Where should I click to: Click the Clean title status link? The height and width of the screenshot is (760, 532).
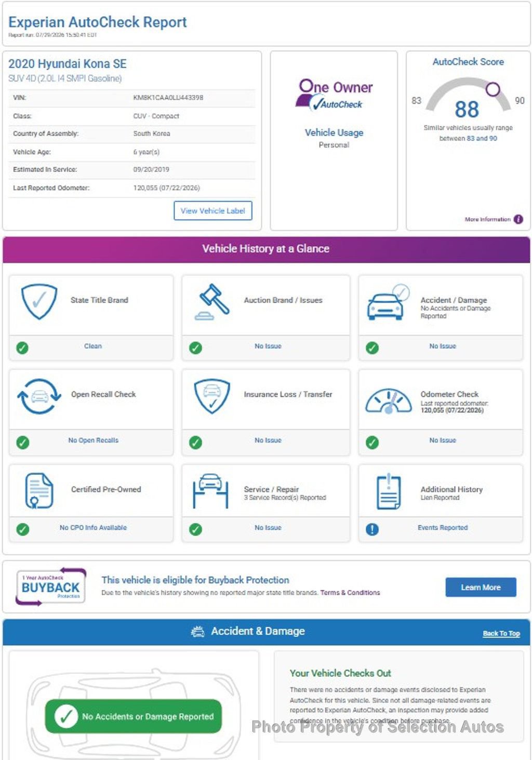point(93,346)
